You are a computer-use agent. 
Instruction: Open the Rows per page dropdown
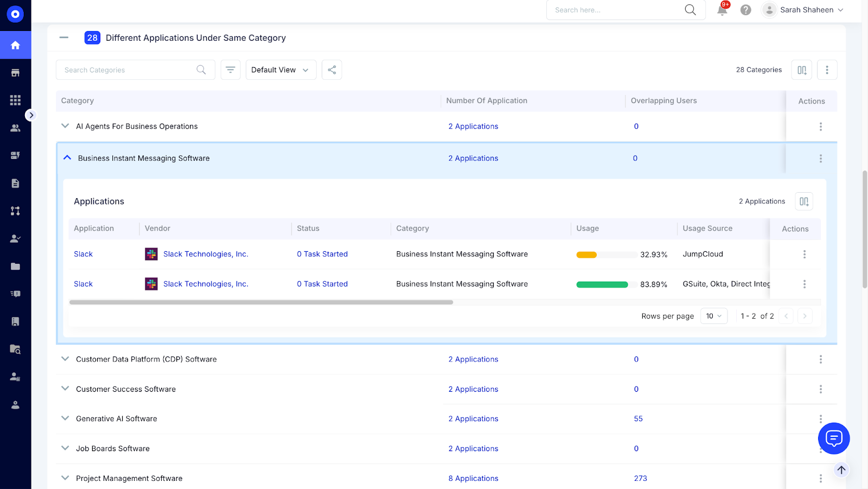point(713,315)
